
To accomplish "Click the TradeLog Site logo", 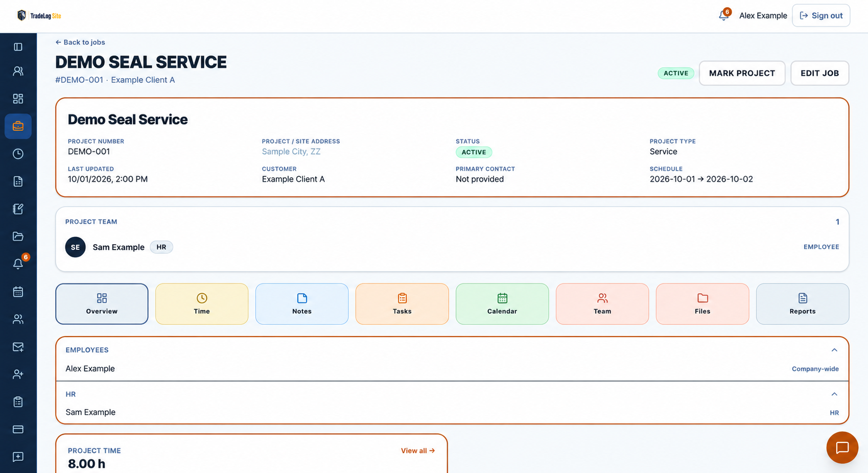I will tap(39, 16).
